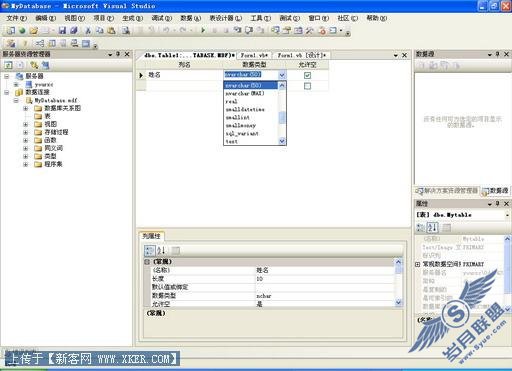The height and width of the screenshot is (371, 512).
Task: Click the Save All icon
Action: (74, 31)
